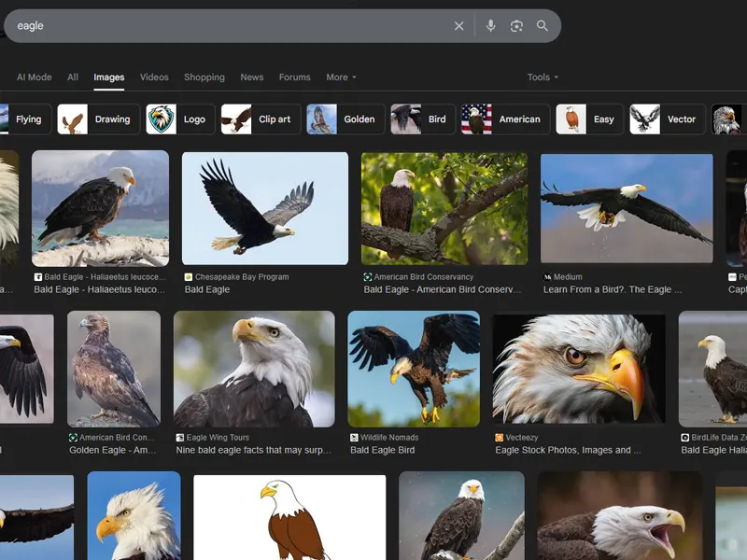Start voice search with microphone icon

tap(490, 26)
